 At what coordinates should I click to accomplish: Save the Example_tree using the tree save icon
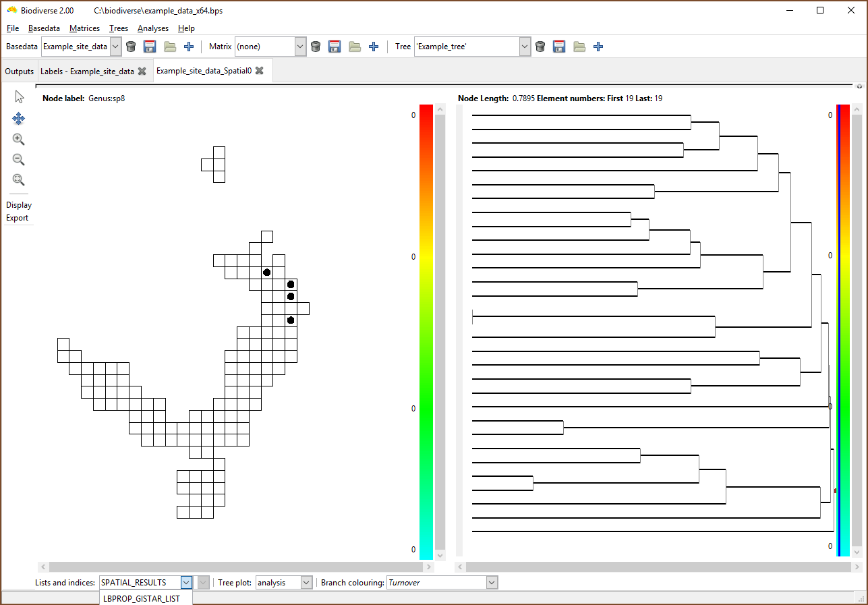559,46
